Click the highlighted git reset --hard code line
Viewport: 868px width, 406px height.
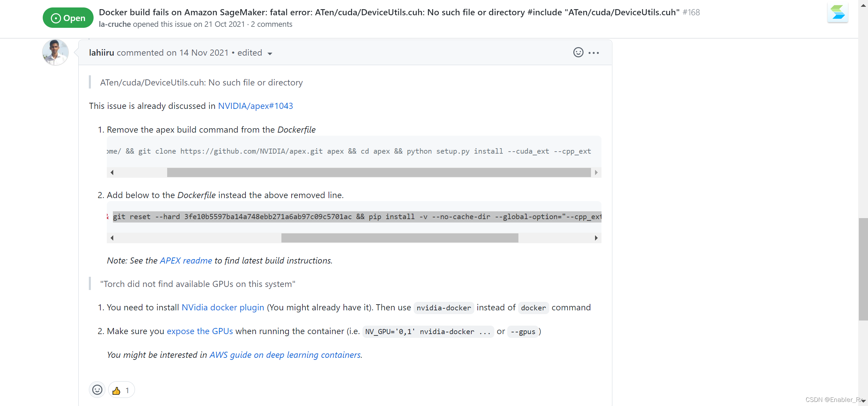pos(357,217)
